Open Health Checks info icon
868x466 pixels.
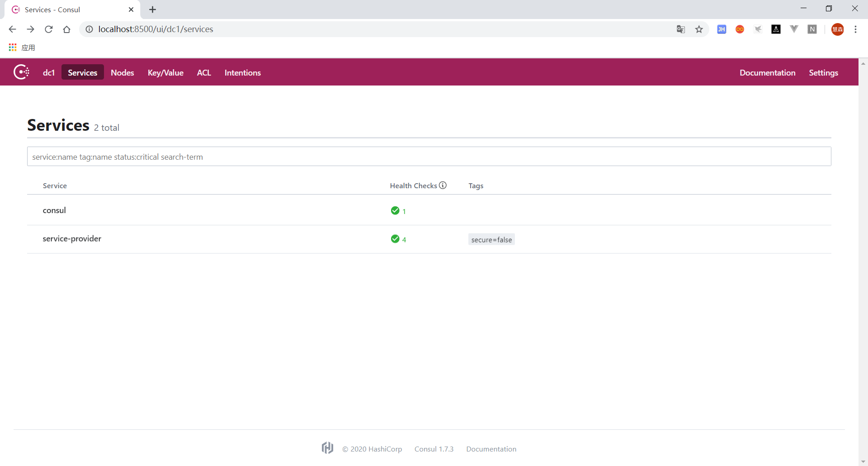(x=443, y=185)
